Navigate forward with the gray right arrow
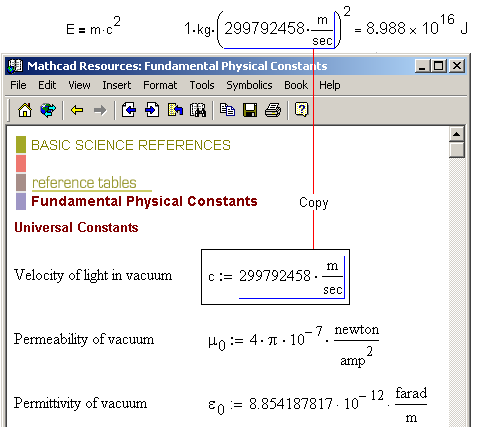Image resolution: width=478 pixels, height=427 pixels. pos(100,110)
